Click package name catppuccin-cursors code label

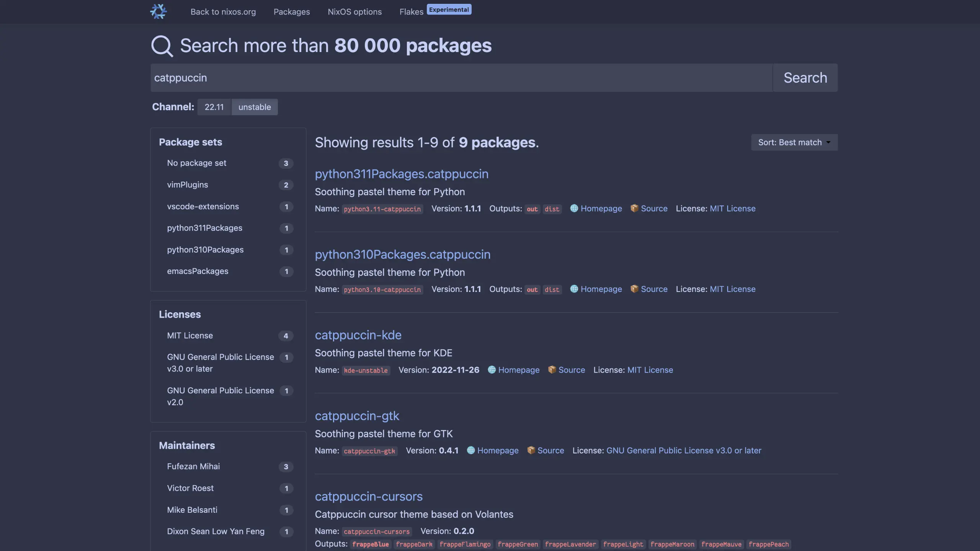(x=377, y=531)
